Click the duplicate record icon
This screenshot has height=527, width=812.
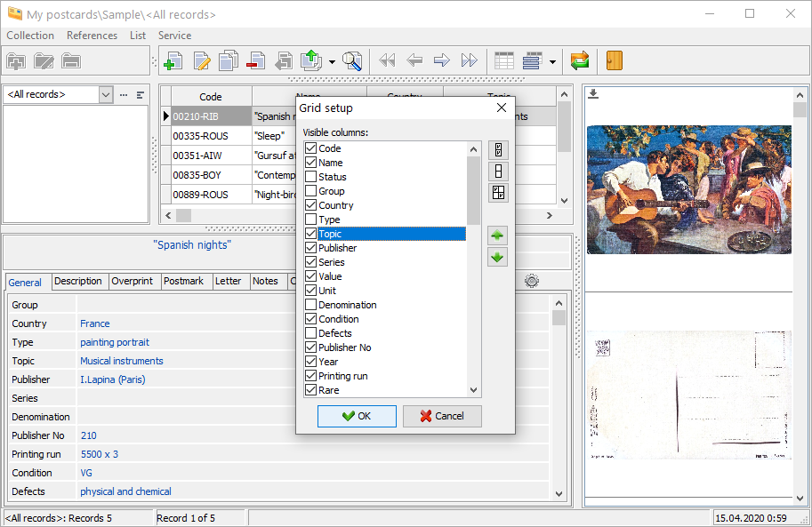pos(229,60)
